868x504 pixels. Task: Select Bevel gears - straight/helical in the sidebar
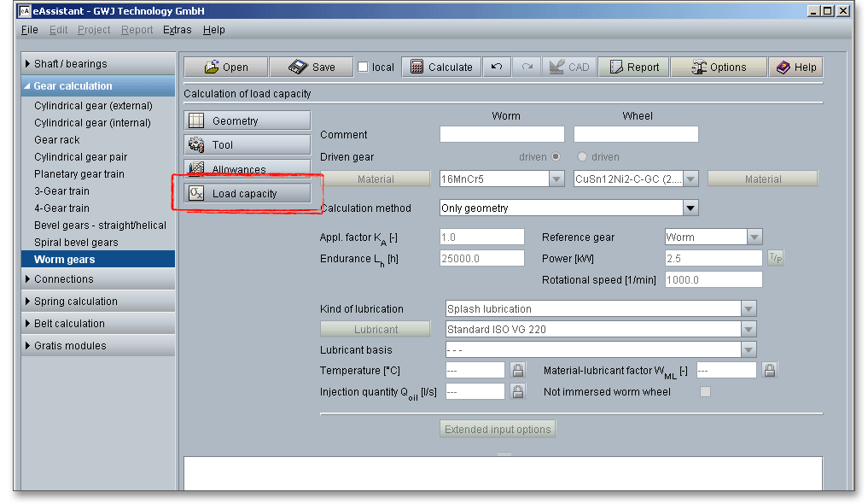(100, 226)
